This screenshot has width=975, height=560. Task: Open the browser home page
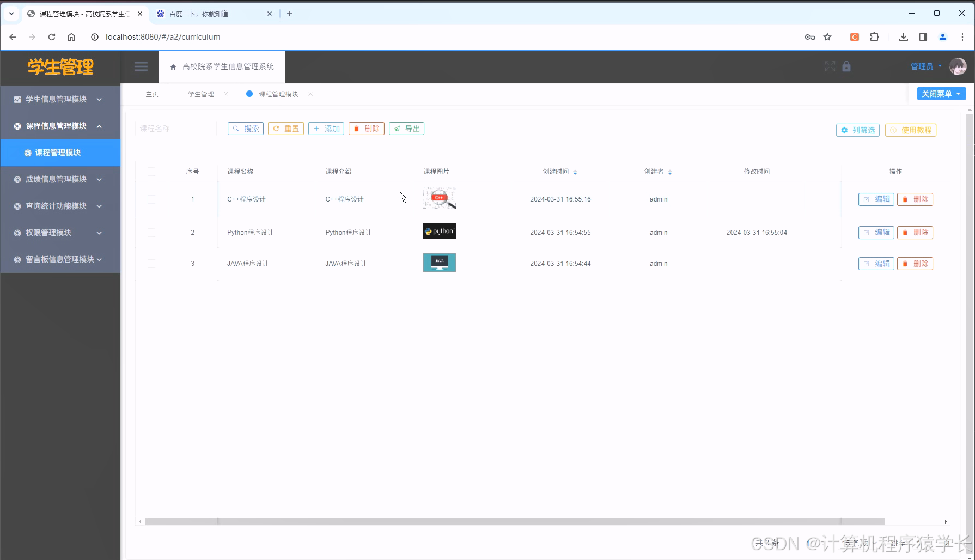71,37
